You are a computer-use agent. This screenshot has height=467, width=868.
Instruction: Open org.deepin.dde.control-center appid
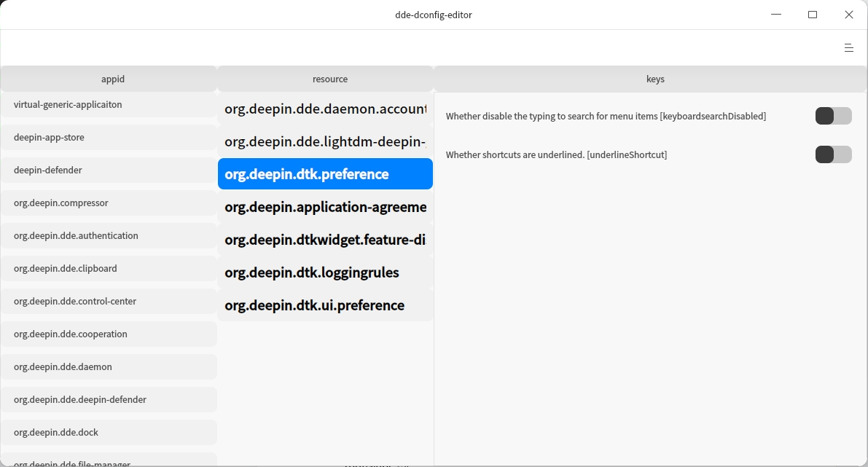tap(109, 301)
